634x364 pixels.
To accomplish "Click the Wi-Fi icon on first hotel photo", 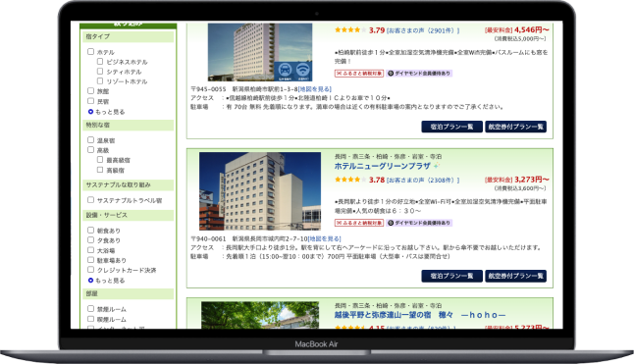I will 303,71.
